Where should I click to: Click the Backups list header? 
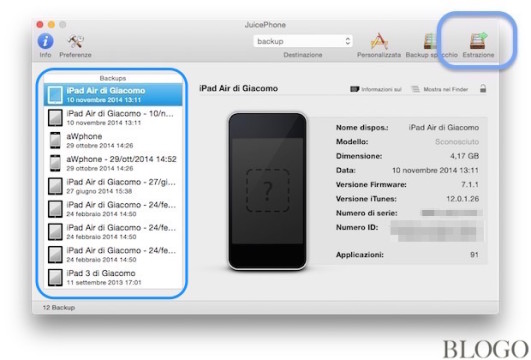pyautogui.click(x=113, y=78)
